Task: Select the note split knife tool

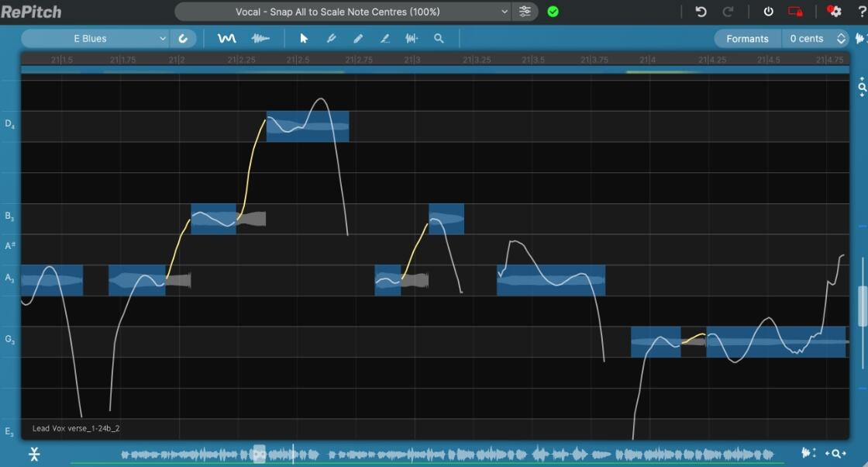Action: (331, 38)
